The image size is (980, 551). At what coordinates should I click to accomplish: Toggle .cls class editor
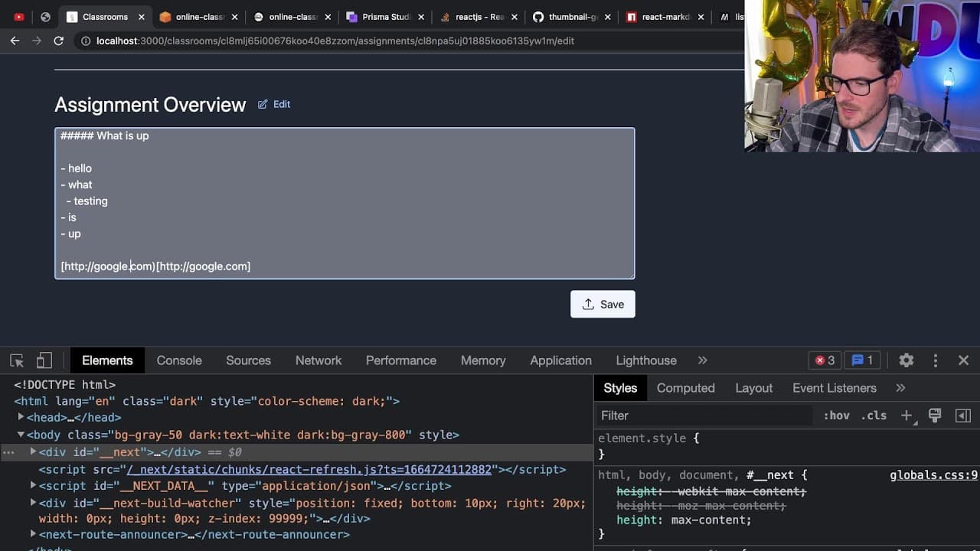pyautogui.click(x=874, y=416)
